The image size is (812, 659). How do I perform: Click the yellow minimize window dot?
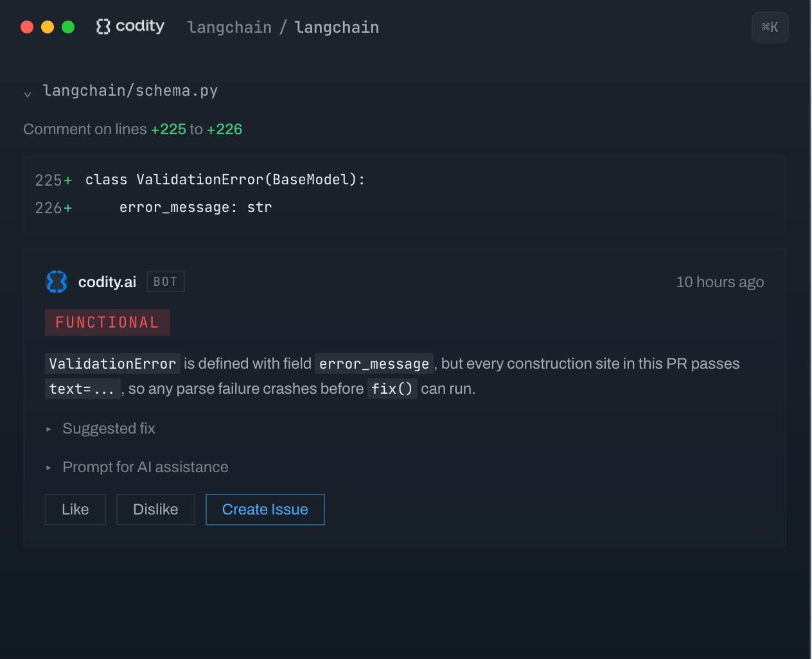click(48, 27)
